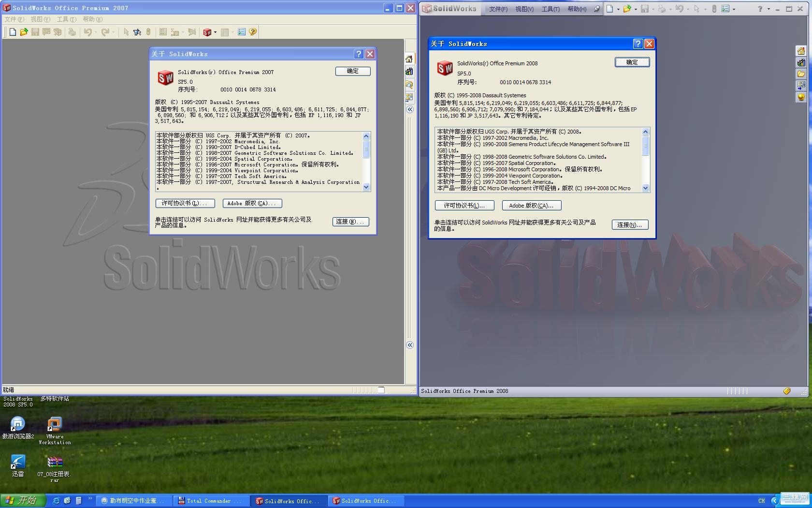Open 帮助(H) menu in SolidWorks 2008
812x508 pixels.
coord(577,9)
